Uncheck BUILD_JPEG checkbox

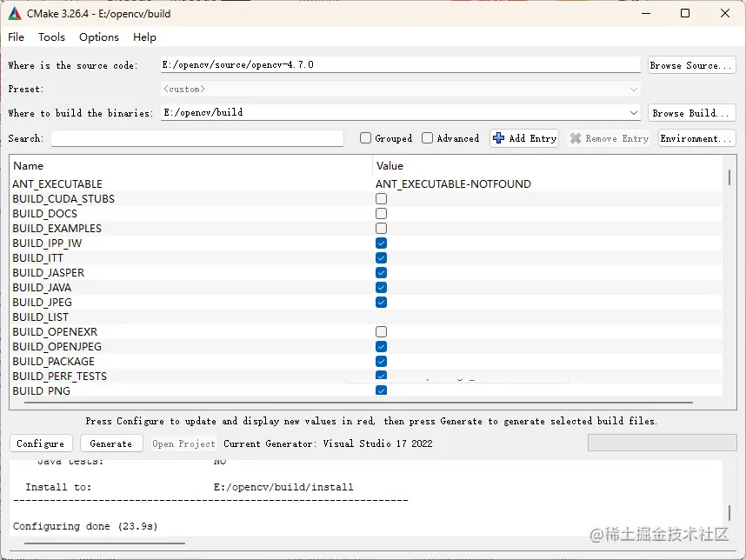pyautogui.click(x=381, y=302)
